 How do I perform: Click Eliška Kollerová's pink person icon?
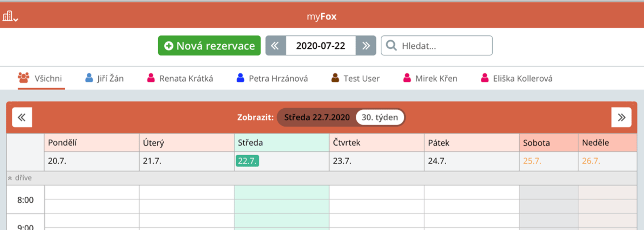point(485,77)
